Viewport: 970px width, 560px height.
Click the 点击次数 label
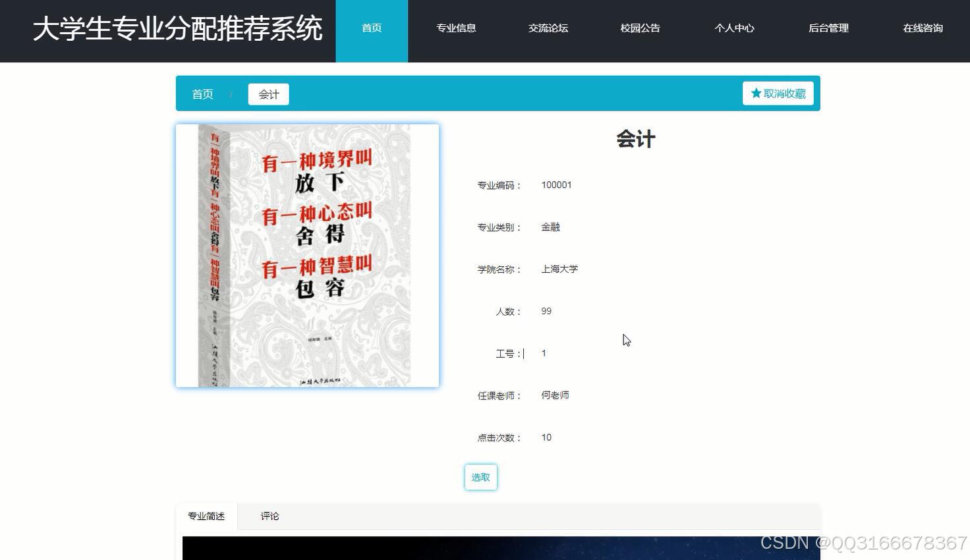(x=499, y=437)
